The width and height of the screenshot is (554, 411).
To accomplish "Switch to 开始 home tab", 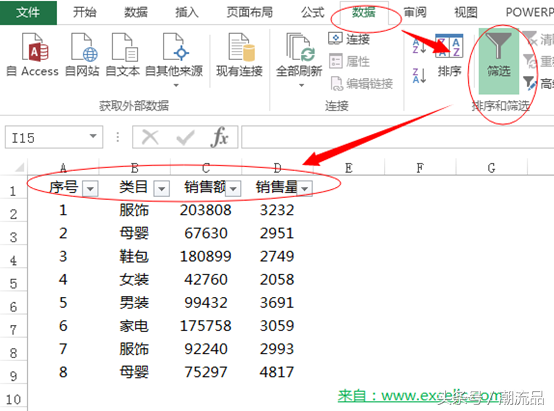I will [85, 13].
